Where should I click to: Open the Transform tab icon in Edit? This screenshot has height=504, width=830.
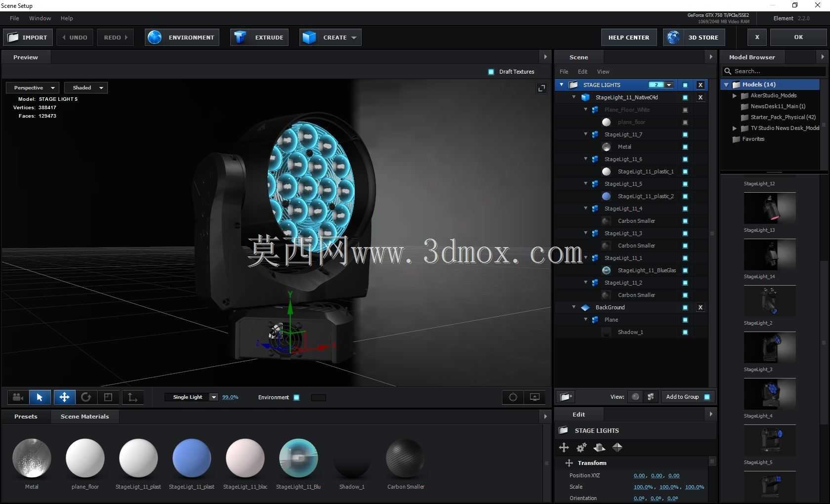[x=564, y=447]
